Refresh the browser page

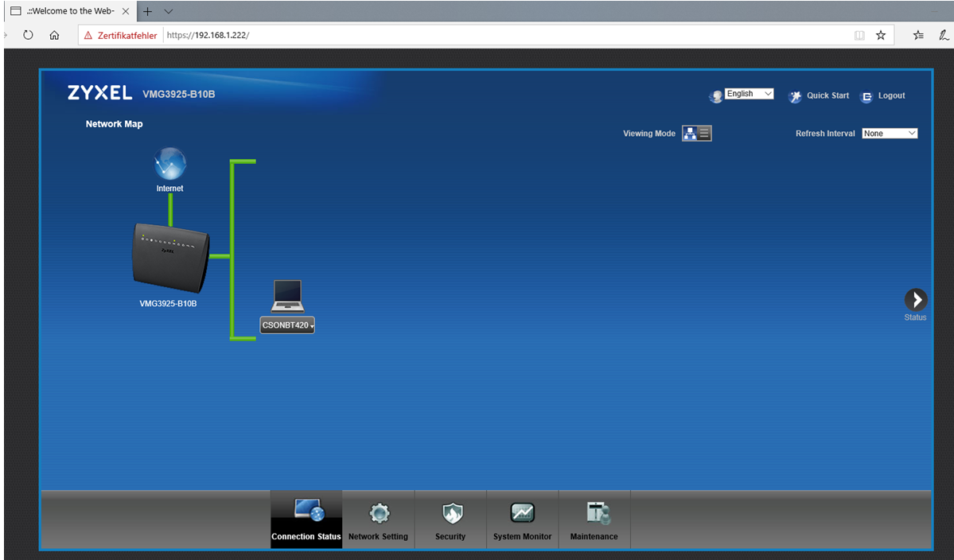coord(28,35)
